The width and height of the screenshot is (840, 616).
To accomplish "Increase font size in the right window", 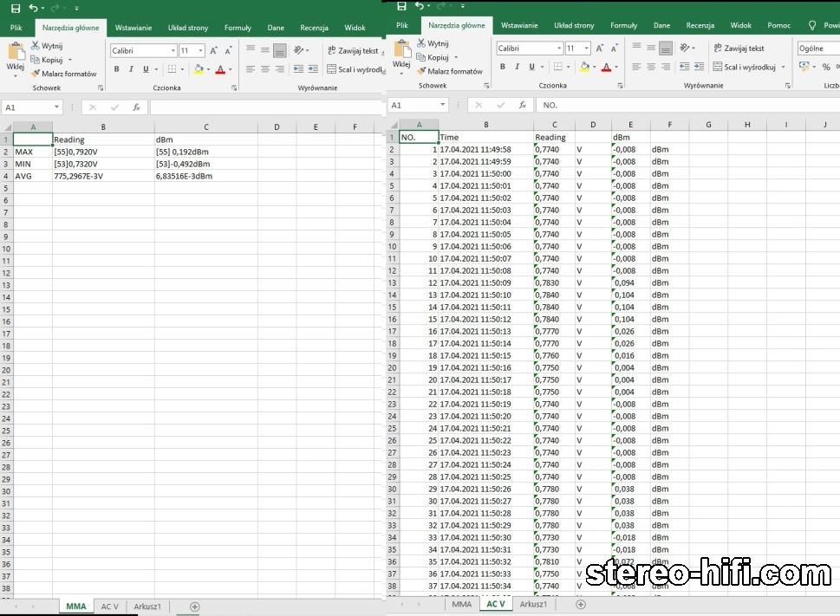I will (599, 49).
